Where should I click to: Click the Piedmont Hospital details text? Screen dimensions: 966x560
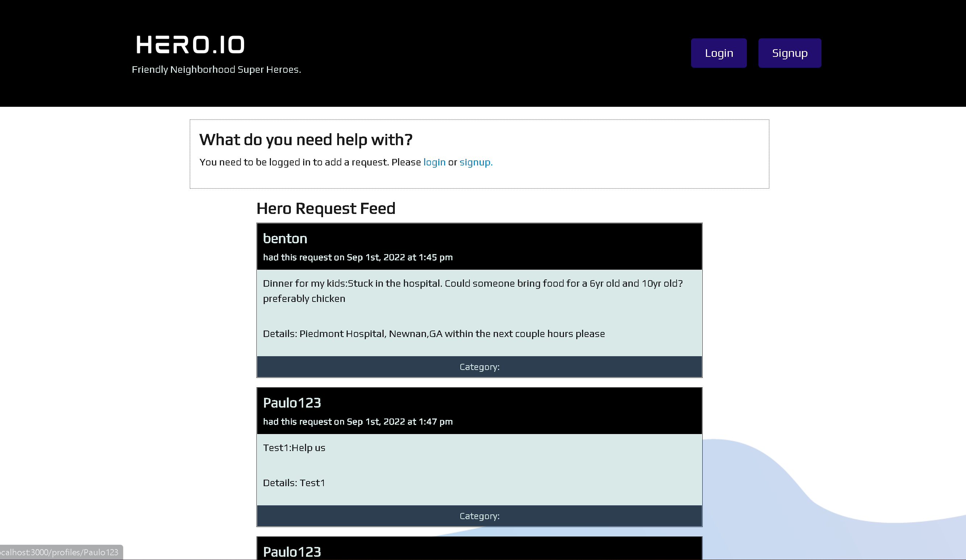(x=434, y=334)
